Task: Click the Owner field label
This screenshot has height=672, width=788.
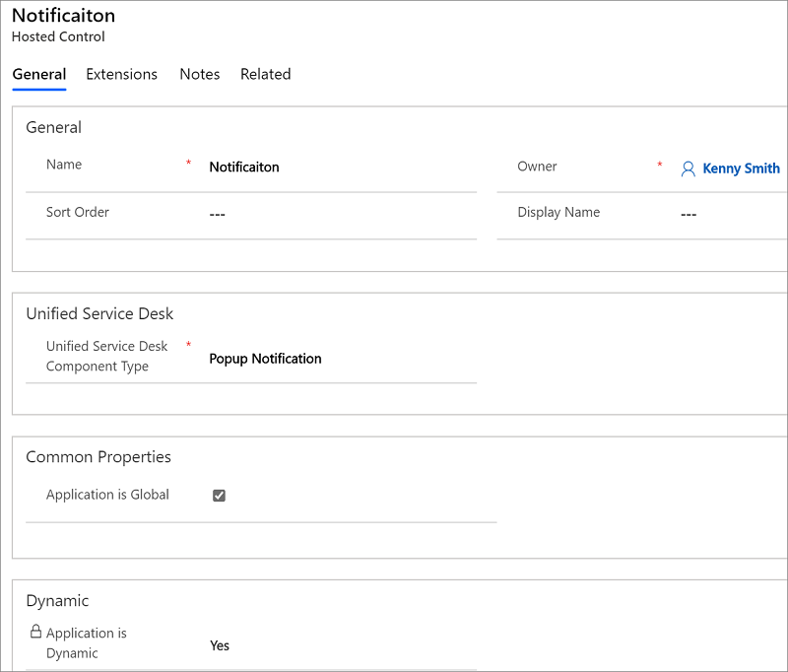Action: pyautogui.click(x=537, y=167)
